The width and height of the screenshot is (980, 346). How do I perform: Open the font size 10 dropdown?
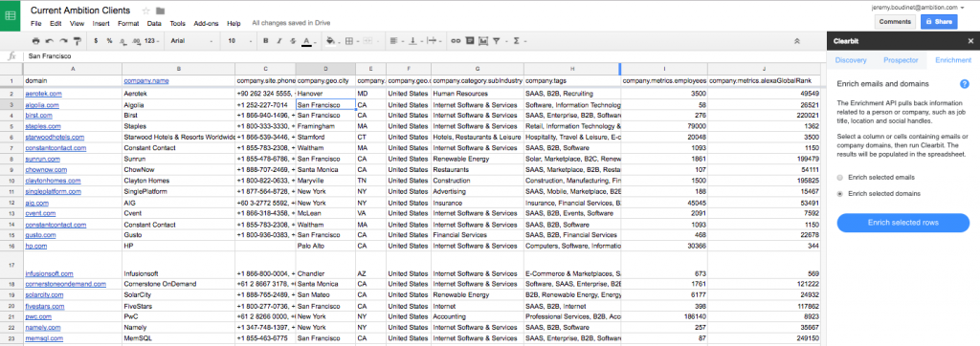(239, 41)
